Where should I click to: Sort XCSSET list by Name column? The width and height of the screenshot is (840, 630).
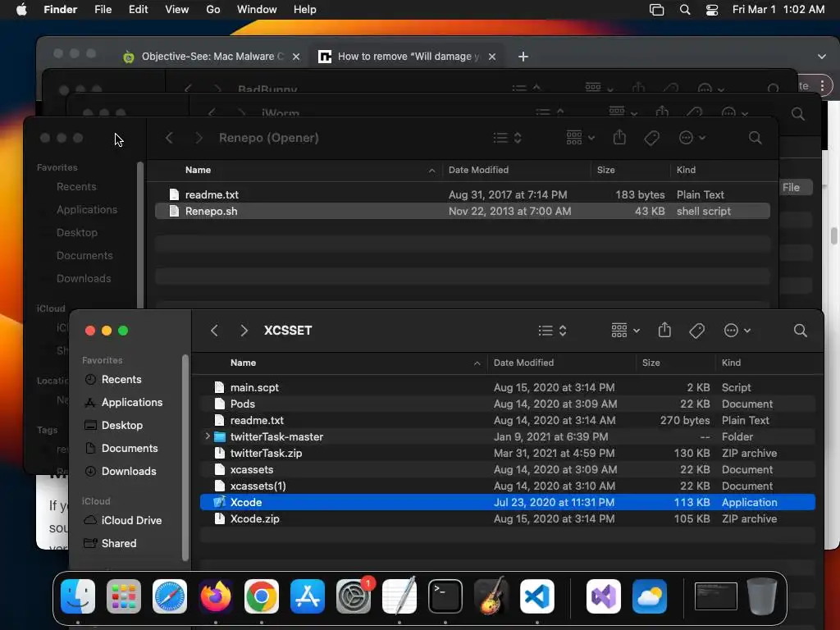243,363
